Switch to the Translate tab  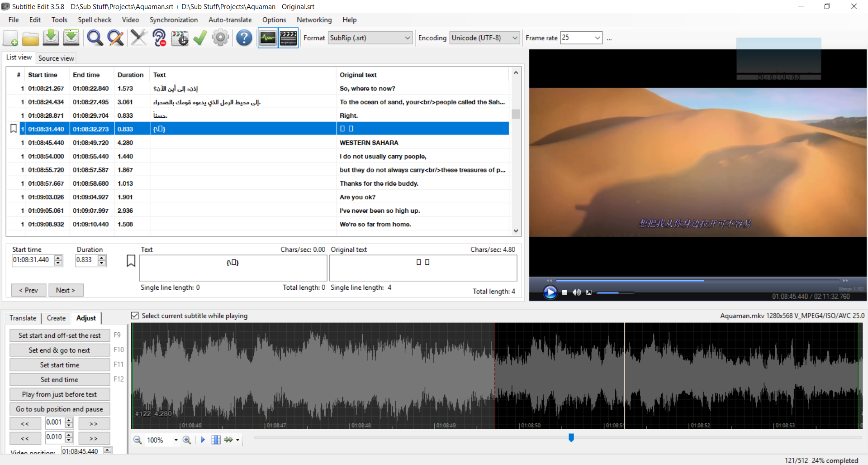(23, 318)
